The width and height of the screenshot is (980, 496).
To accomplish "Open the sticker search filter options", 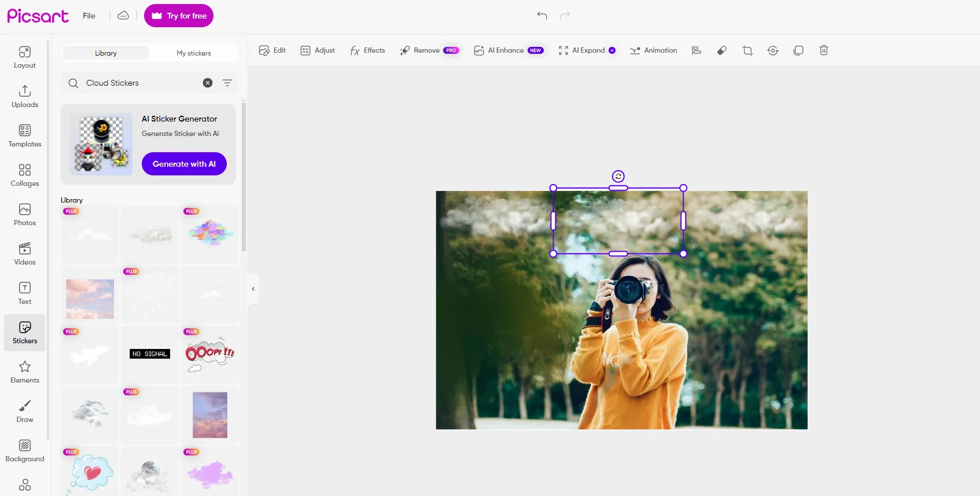I will 227,83.
